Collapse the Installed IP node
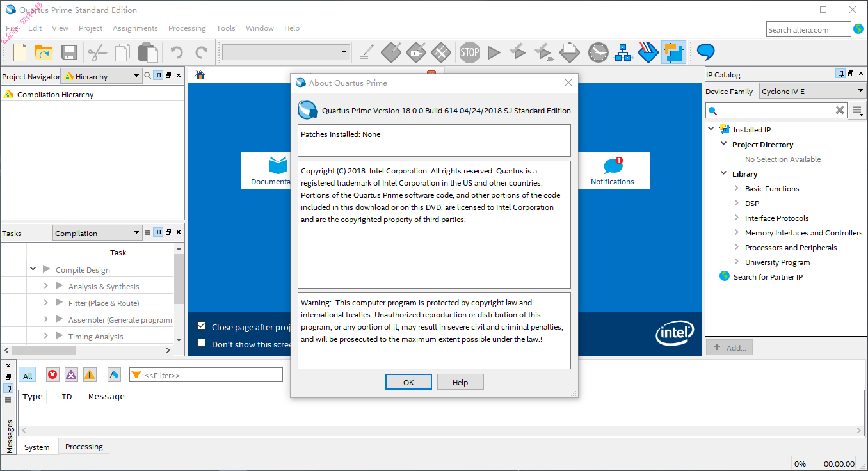868x471 pixels. [711, 129]
